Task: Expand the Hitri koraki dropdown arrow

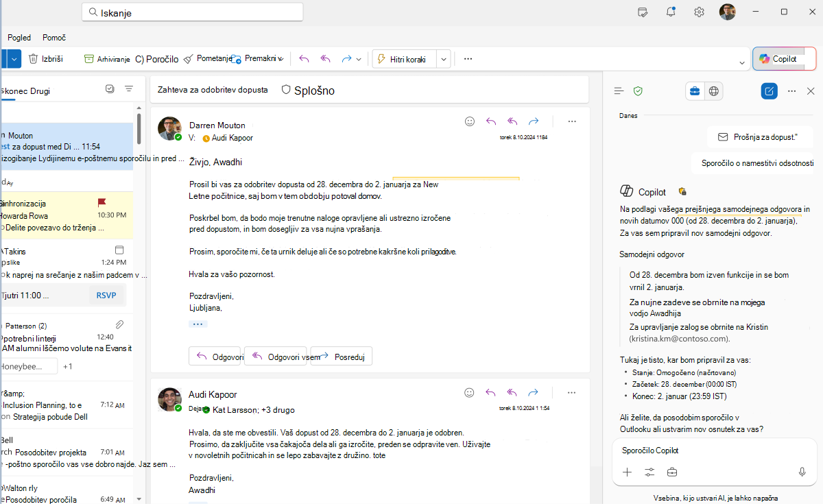Action: [x=444, y=59]
